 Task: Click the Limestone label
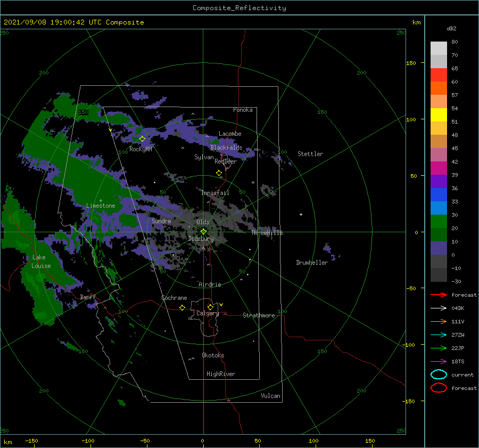pos(101,206)
